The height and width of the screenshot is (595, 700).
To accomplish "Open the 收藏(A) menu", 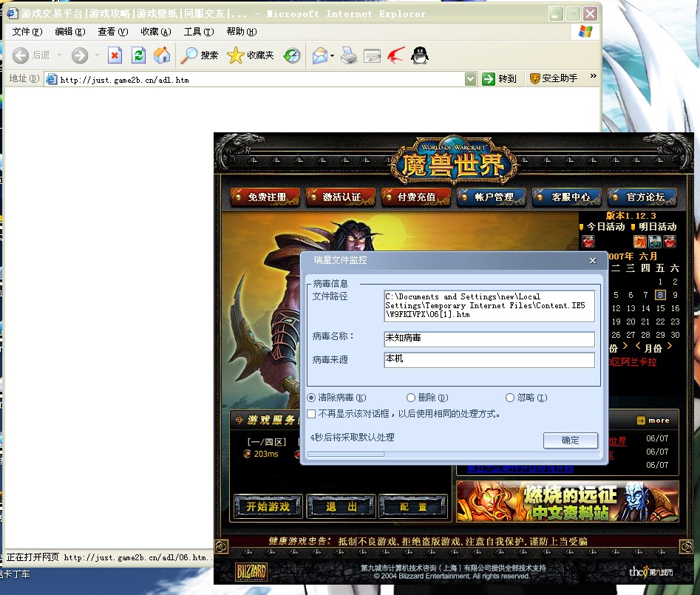I will pyautogui.click(x=156, y=32).
